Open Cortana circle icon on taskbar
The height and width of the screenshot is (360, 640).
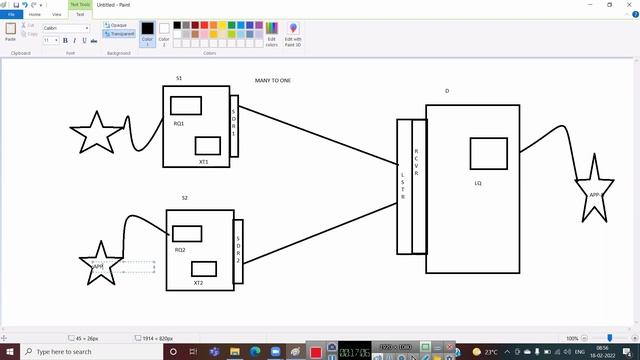[173, 351]
